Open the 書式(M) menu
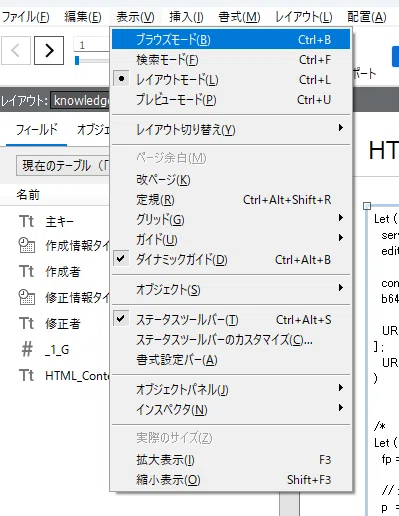 point(239,17)
